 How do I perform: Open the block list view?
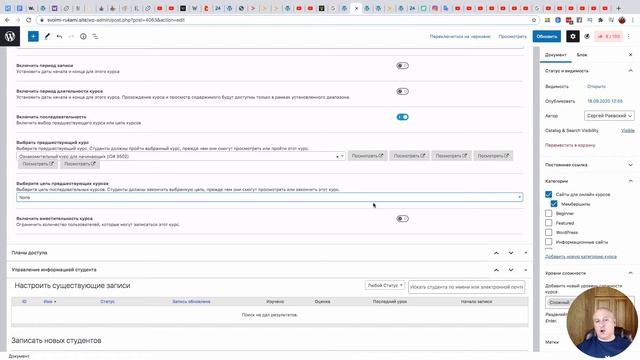point(95,36)
